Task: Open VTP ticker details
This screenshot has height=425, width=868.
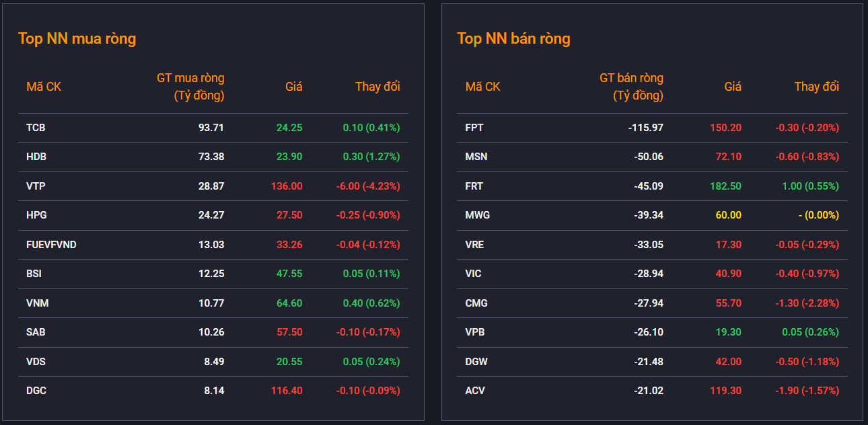Action: point(36,186)
